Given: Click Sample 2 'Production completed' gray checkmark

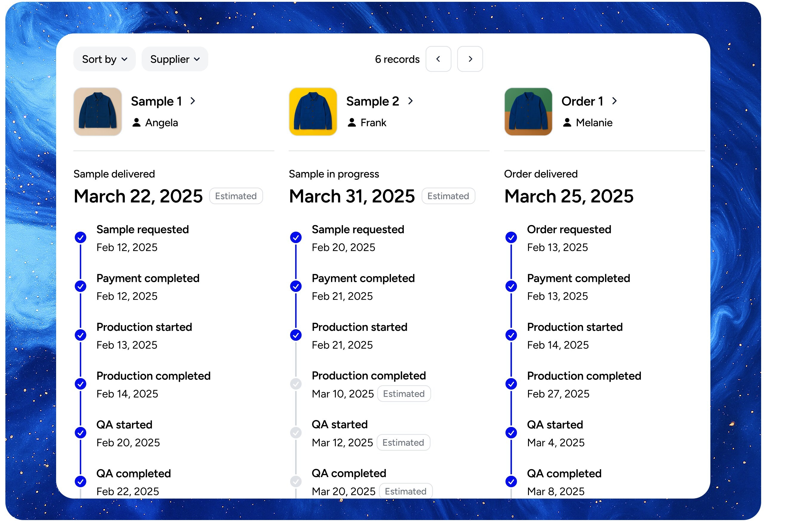Looking at the screenshot, I should click(296, 384).
